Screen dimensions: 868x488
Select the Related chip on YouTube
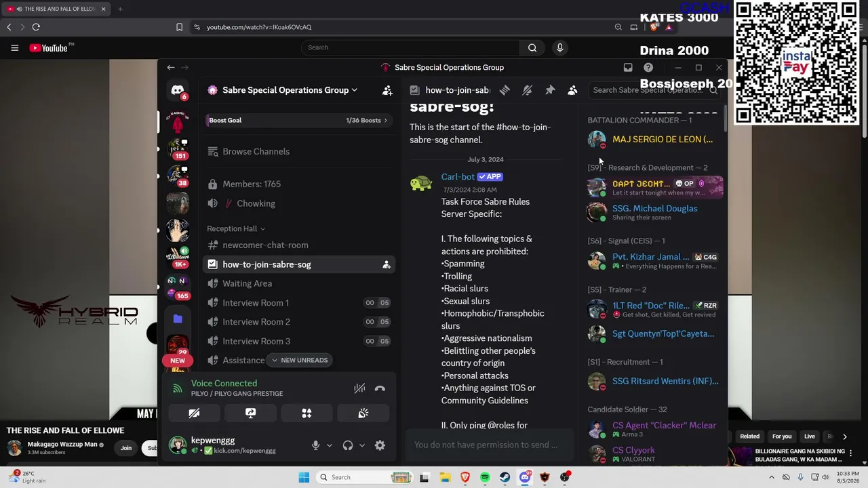tap(750, 436)
